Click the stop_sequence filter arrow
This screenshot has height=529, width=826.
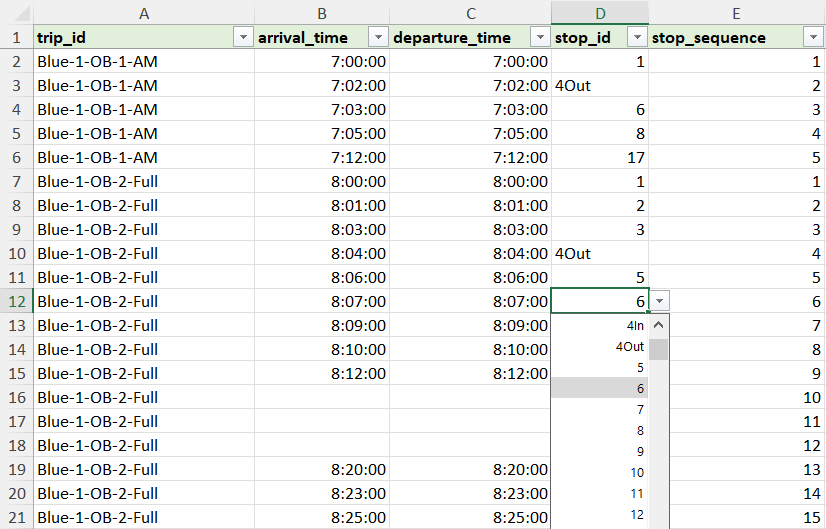(x=812, y=38)
